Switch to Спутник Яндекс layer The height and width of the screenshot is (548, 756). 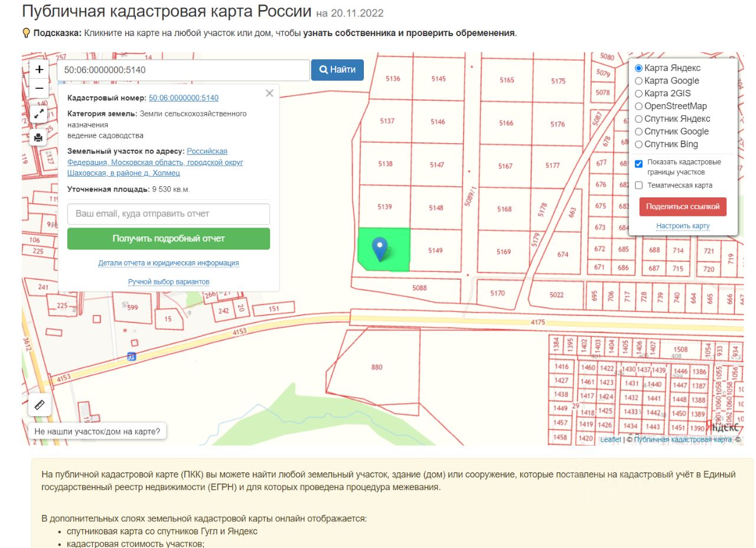(x=638, y=119)
